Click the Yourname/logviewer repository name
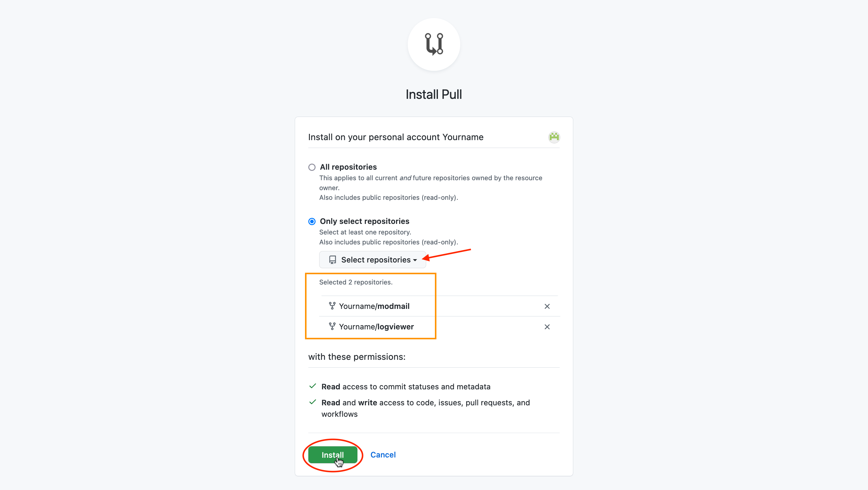 click(377, 326)
